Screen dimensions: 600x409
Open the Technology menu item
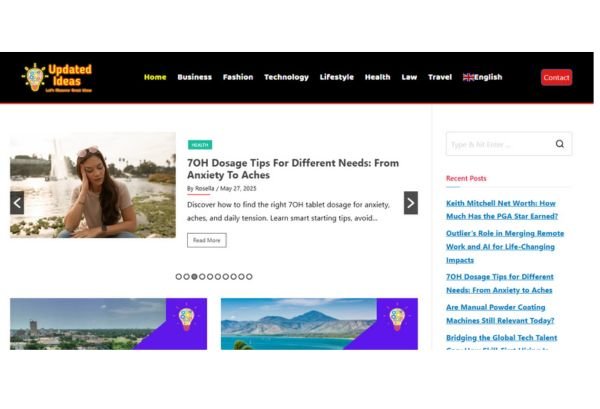point(286,77)
